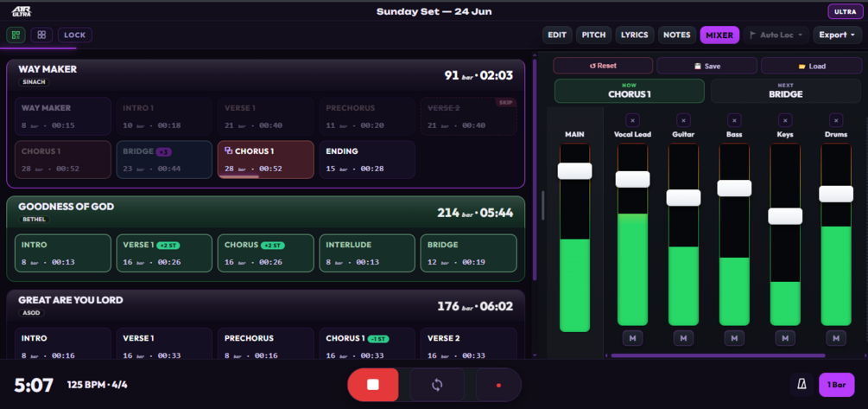
Task: Open the 1 Bar quantize selector
Action: (836, 385)
